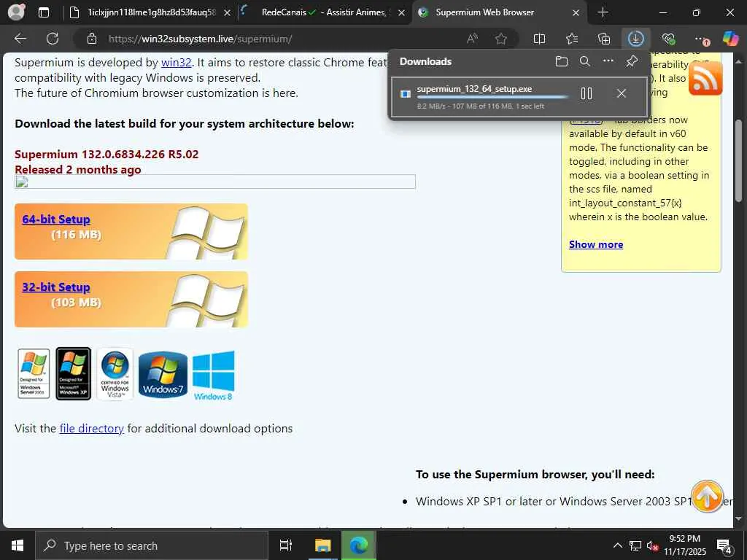Open the file directory link
747x560 pixels.
[91, 429]
